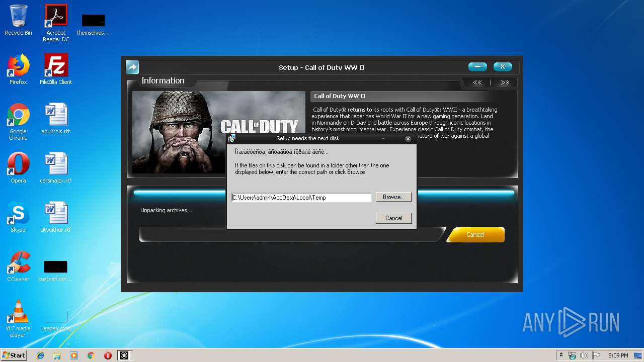Image resolution: width=644 pixels, height=362 pixels.
Task: Cancel the next disk dialog
Action: pos(393,218)
